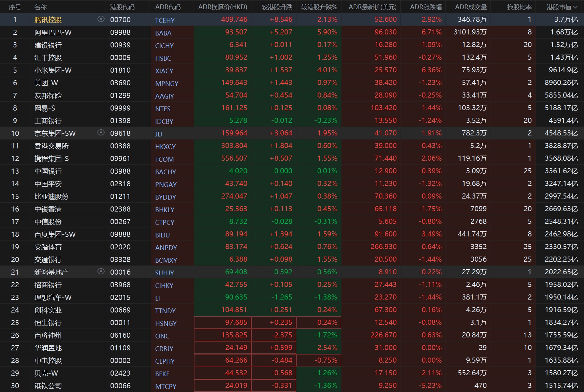Screen dimensions: 584x392
Task: Click the 携程集团-S stock name
Action: (x=52, y=159)
